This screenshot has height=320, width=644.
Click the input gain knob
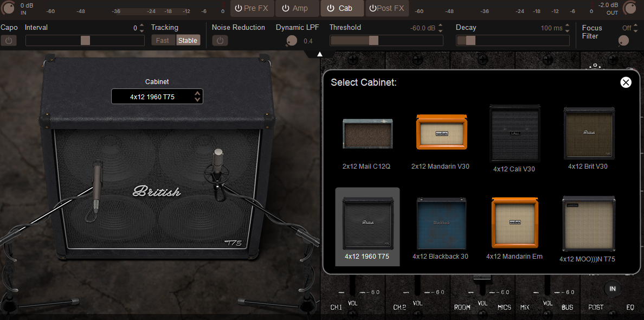tap(8, 8)
